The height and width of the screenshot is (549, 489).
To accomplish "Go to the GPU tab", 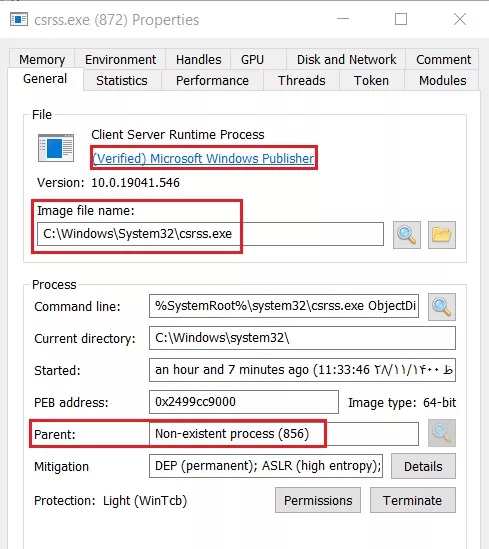I will click(x=252, y=60).
